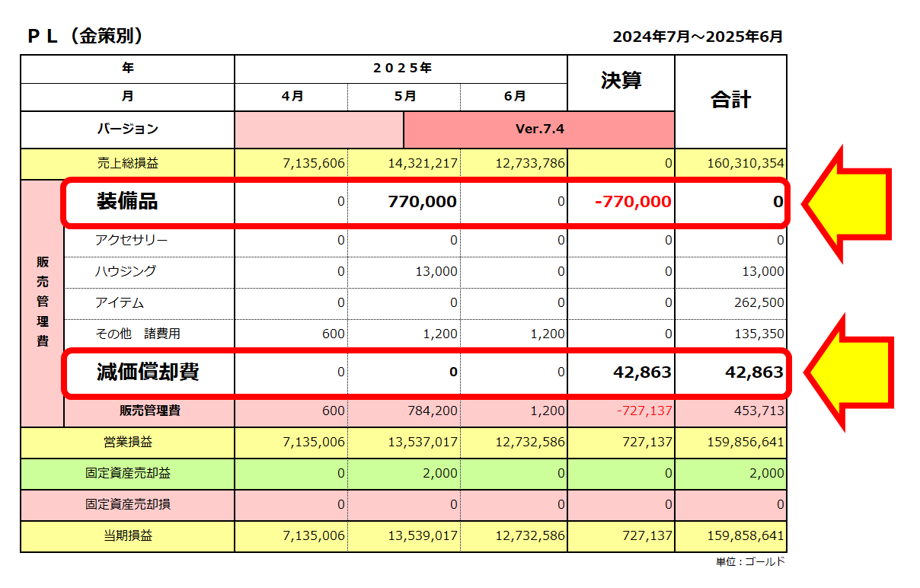920x588 pixels.
Task: Select the red -727,137 決算 cell
Action: 644,411
